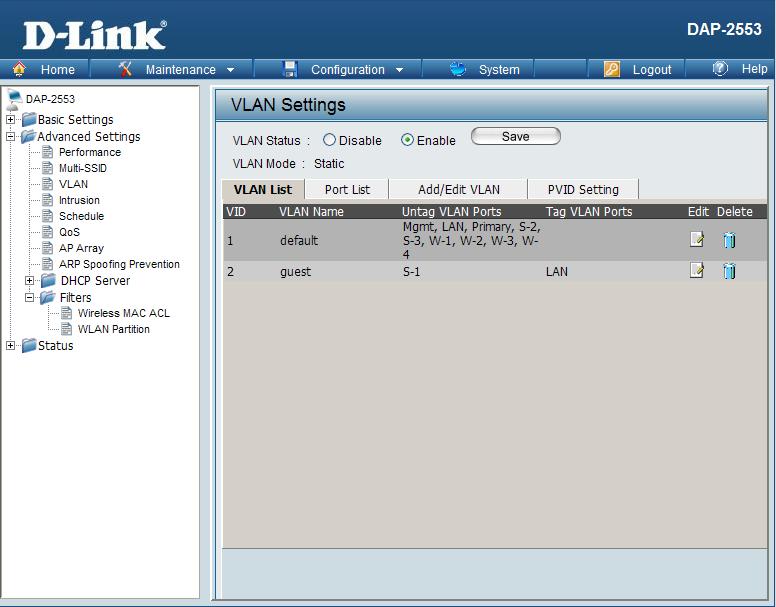Click the Filters folder icon

(48, 297)
